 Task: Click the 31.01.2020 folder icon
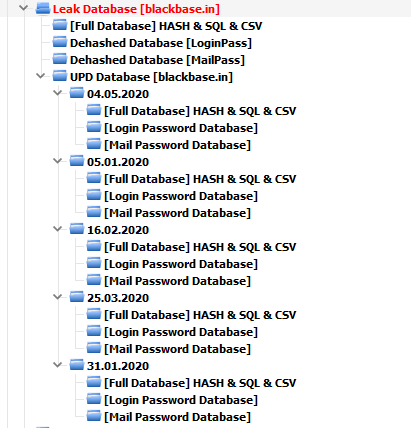point(77,365)
